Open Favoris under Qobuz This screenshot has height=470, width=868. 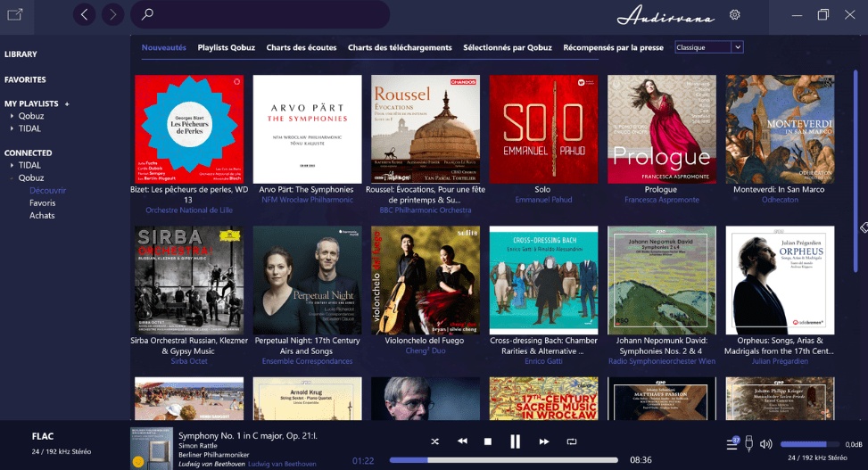[42, 202]
